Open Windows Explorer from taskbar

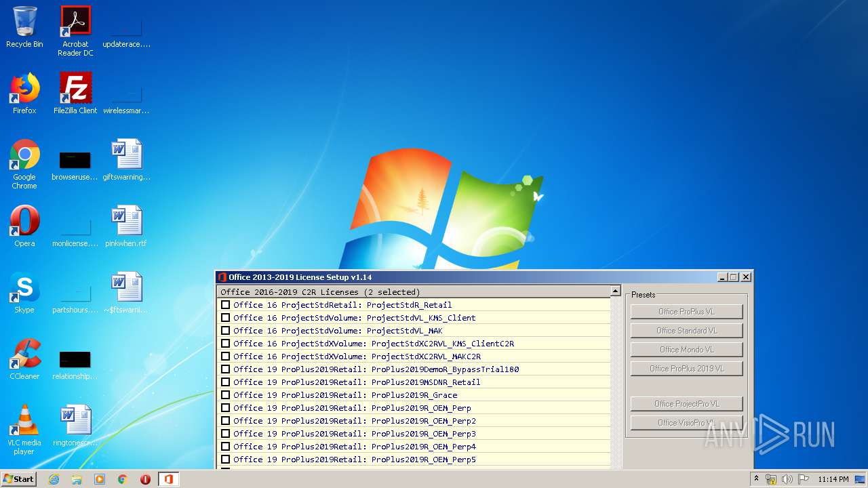pyautogui.click(x=77, y=479)
